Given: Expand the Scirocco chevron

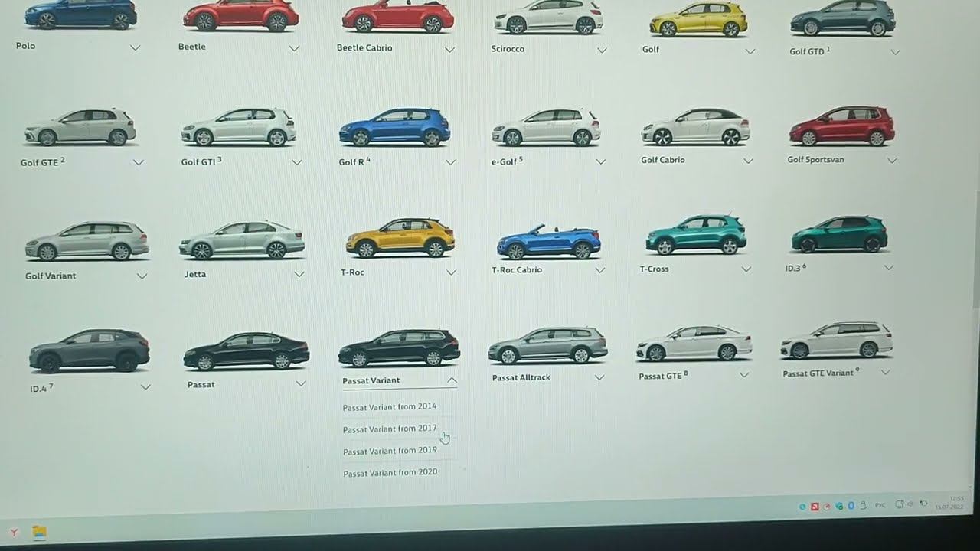Looking at the screenshot, I should pos(602,51).
